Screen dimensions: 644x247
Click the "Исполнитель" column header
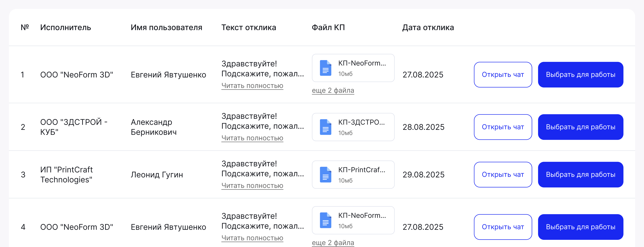pos(65,28)
